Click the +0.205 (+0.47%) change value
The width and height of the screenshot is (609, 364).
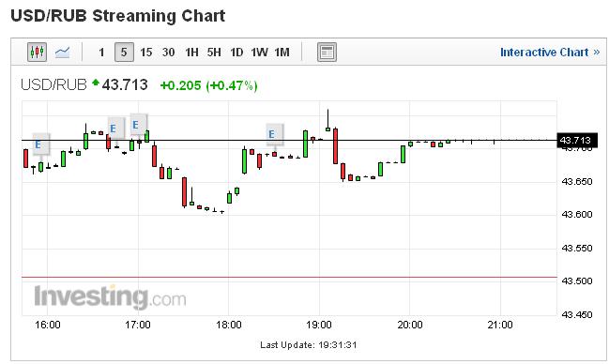tap(208, 85)
